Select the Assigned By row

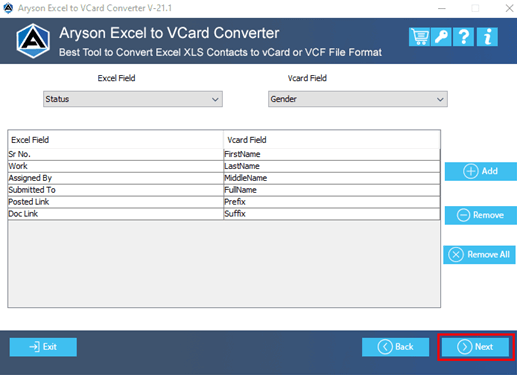click(224, 178)
